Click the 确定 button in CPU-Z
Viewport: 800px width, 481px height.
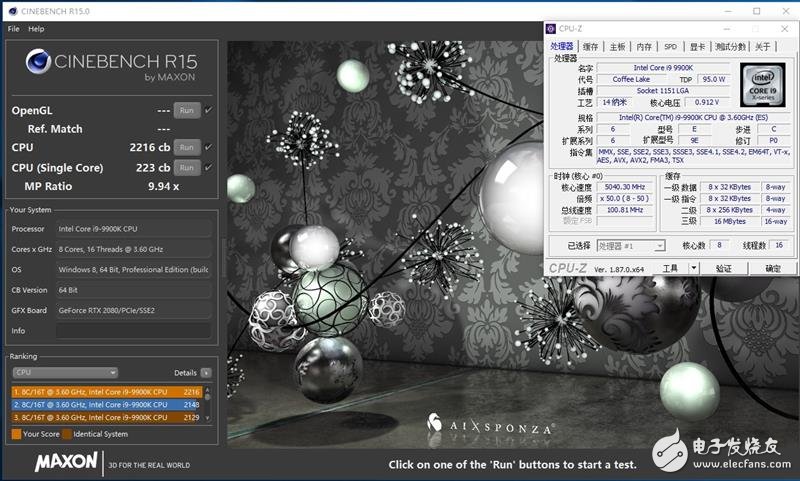coord(772,268)
